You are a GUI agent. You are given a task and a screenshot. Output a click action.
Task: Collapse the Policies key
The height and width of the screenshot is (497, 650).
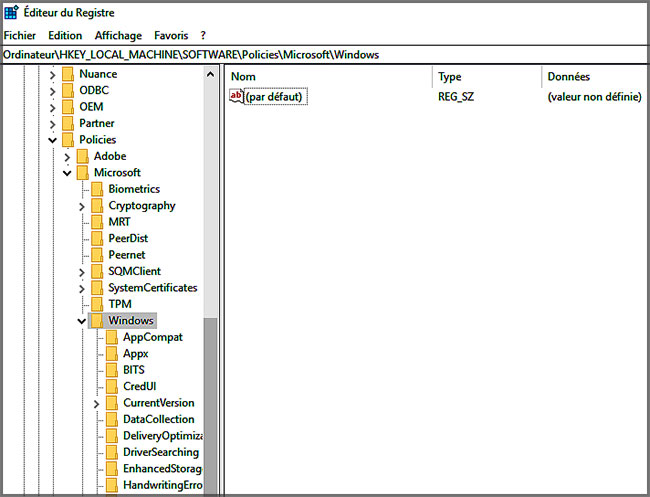point(52,141)
